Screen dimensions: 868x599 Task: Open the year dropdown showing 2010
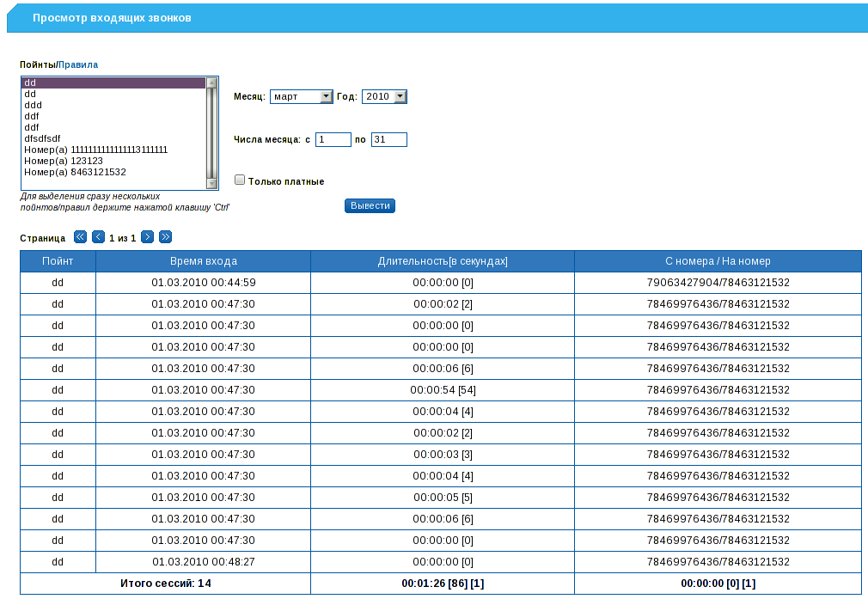(x=383, y=97)
